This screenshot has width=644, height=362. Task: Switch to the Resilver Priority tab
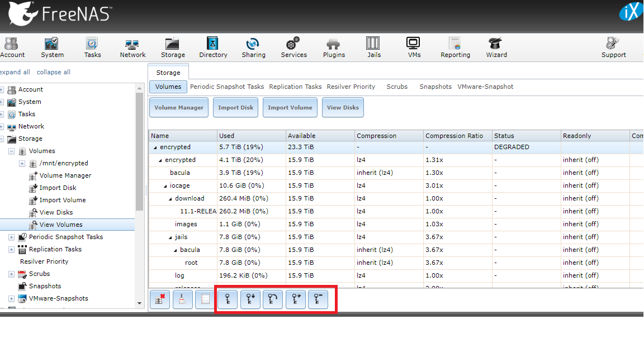[x=351, y=87]
